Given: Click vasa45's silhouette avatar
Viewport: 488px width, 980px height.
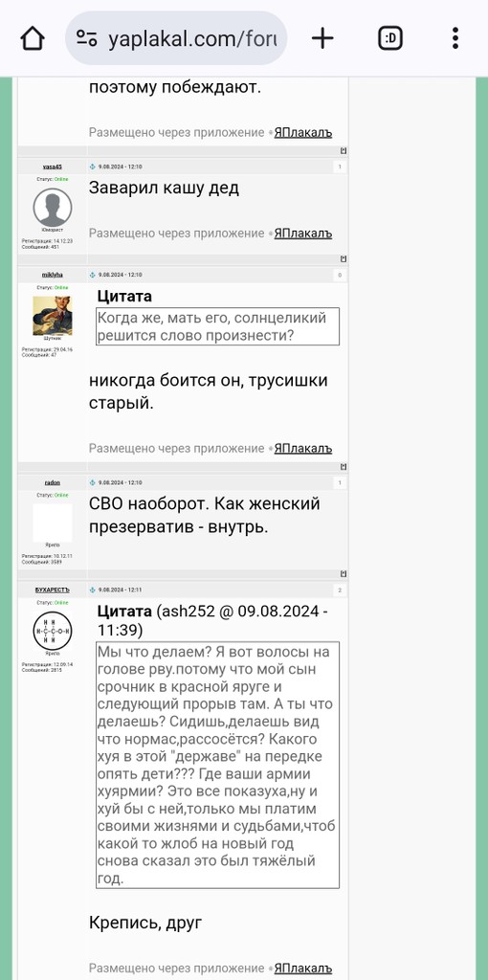Looking at the screenshot, I should [x=53, y=208].
